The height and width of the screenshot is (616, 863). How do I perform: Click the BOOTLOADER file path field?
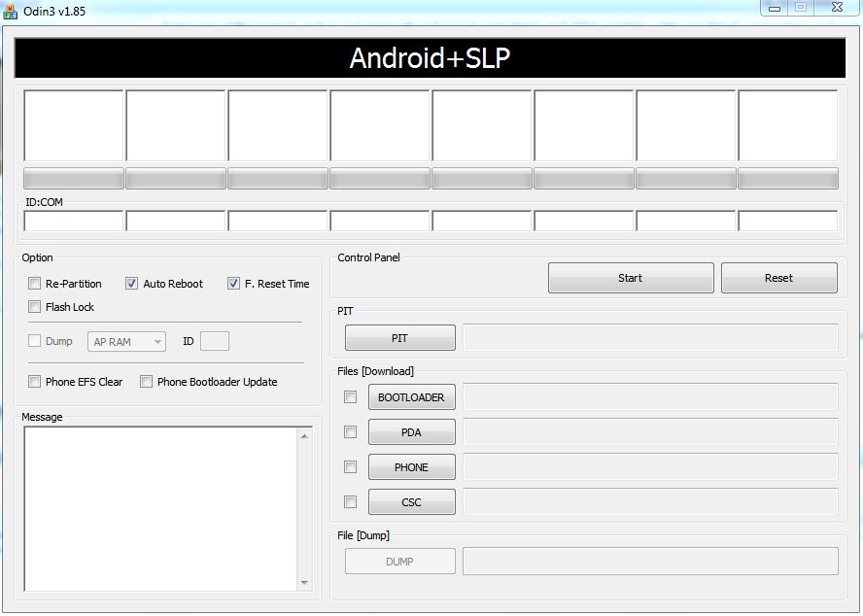[650, 397]
